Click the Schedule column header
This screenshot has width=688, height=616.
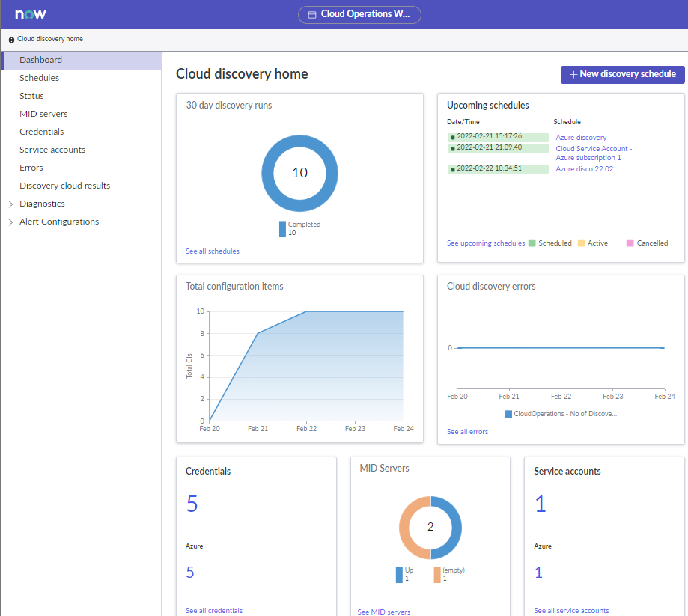click(x=567, y=122)
